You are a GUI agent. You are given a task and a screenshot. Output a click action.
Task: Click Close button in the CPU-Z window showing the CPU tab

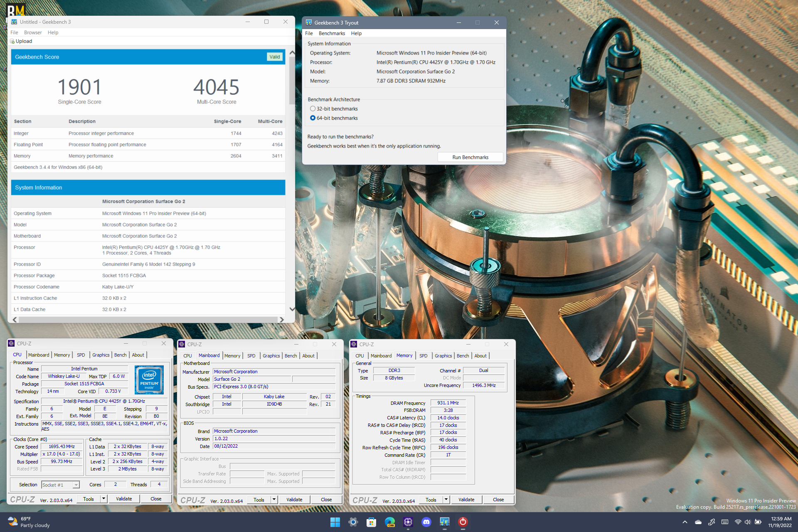pos(156,499)
